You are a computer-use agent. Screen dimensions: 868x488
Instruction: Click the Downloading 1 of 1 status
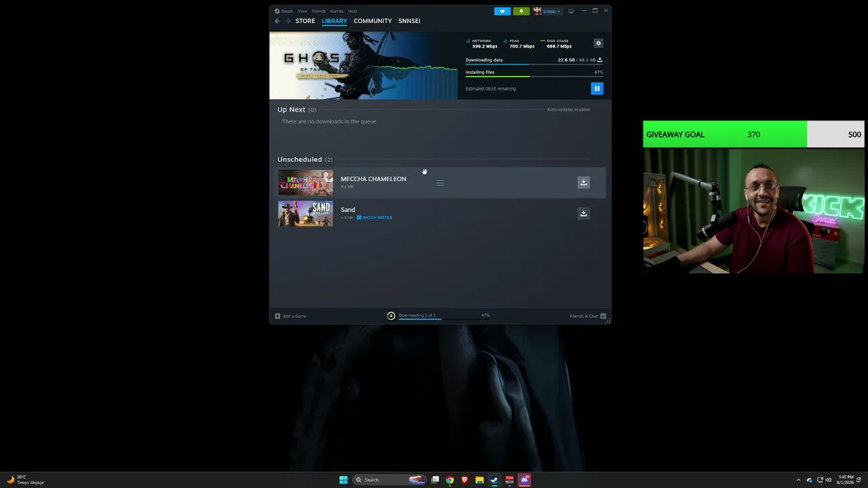(x=417, y=315)
